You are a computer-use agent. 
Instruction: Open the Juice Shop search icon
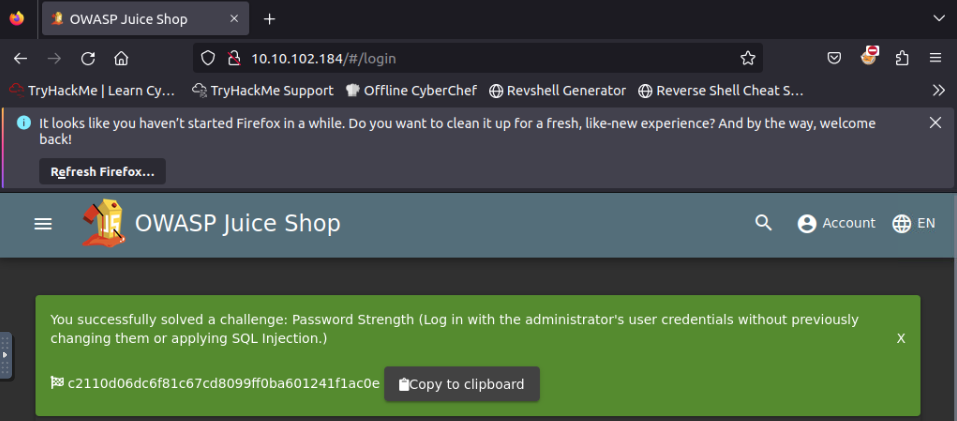pos(763,223)
